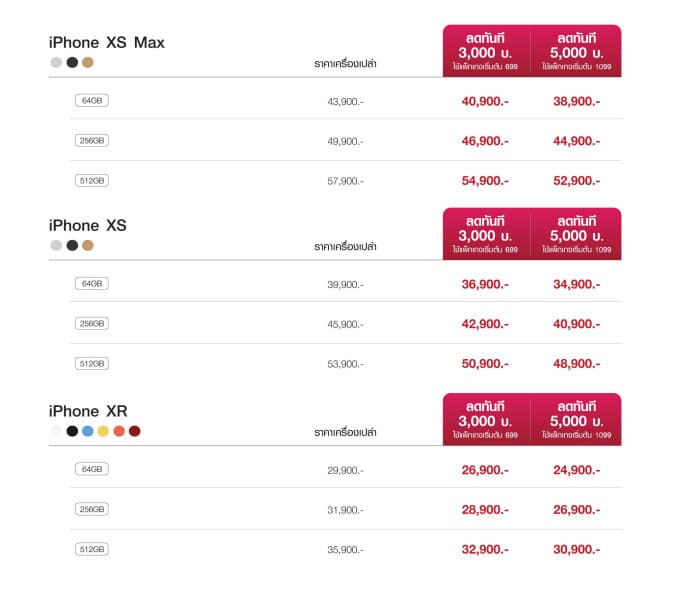Select the 43,900 full device price

[345, 102]
